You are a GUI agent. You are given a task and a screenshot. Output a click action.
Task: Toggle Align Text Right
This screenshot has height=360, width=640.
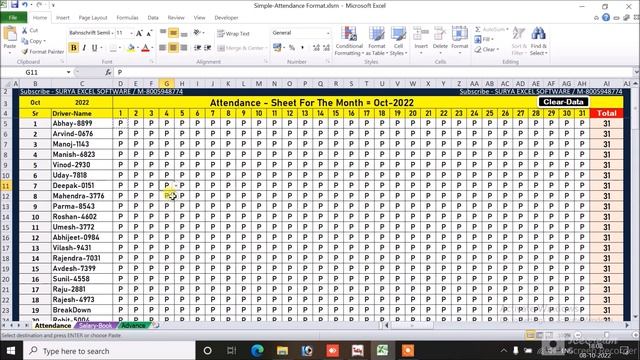point(184,48)
